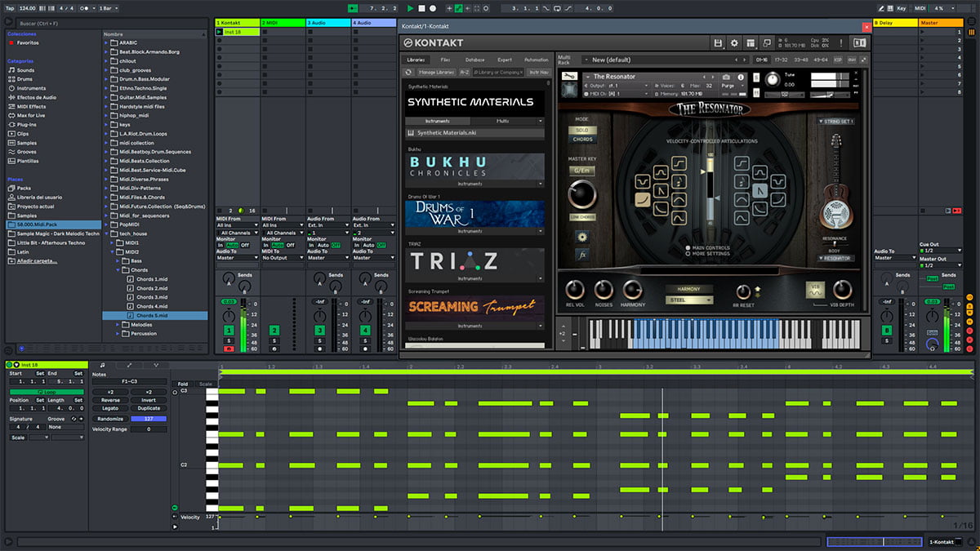This screenshot has width=980, height=551.
Task: Click the transport Stop button
Action: [x=421, y=8]
